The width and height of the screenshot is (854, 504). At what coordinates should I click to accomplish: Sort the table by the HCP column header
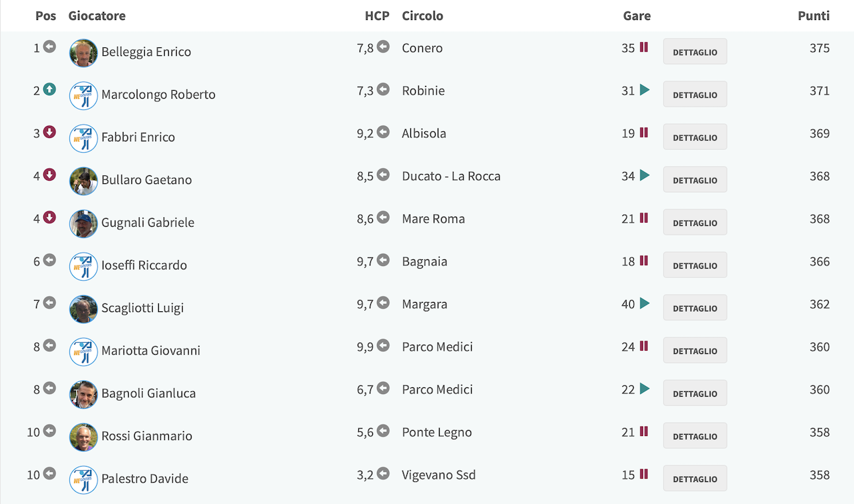tap(377, 15)
